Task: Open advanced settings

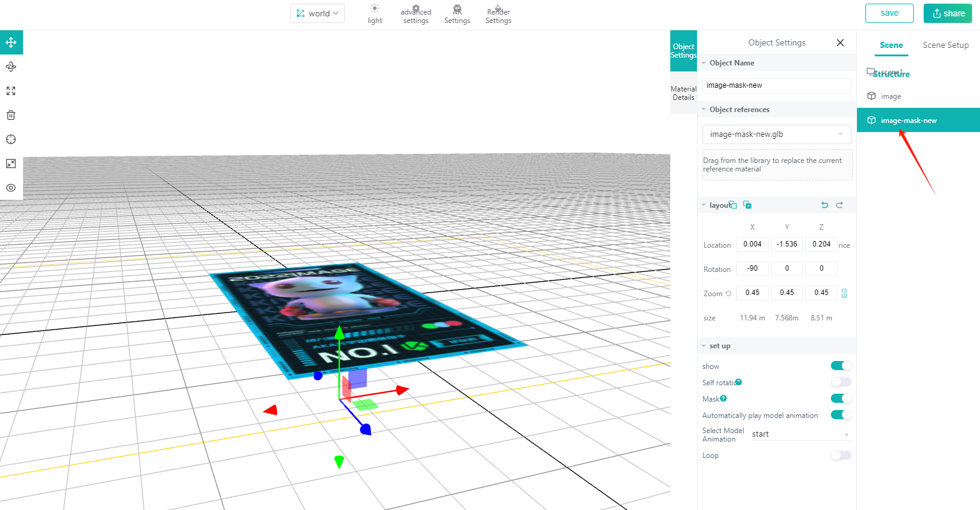Action: click(416, 15)
